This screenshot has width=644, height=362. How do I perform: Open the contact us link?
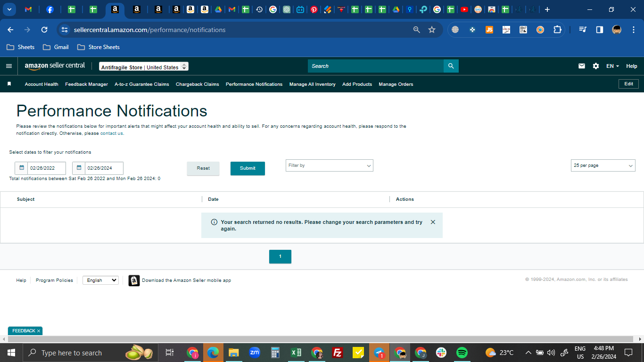pyautogui.click(x=112, y=133)
